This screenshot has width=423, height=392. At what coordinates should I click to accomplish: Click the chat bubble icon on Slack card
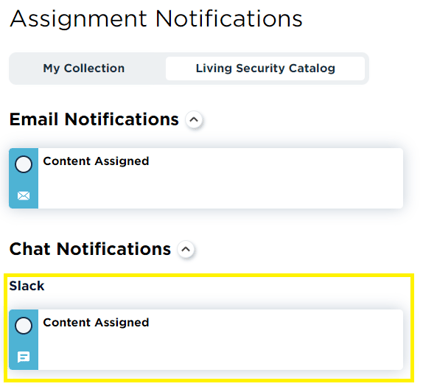point(23,357)
